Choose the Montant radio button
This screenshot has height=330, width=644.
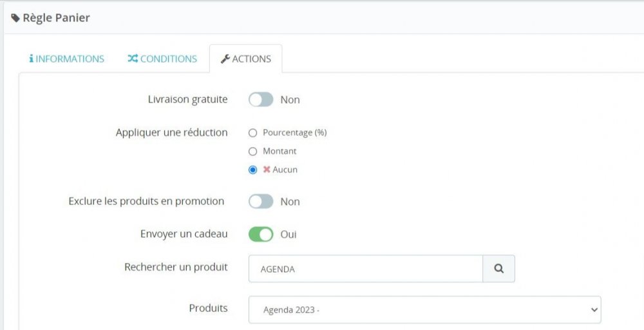[x=253, y=151]
